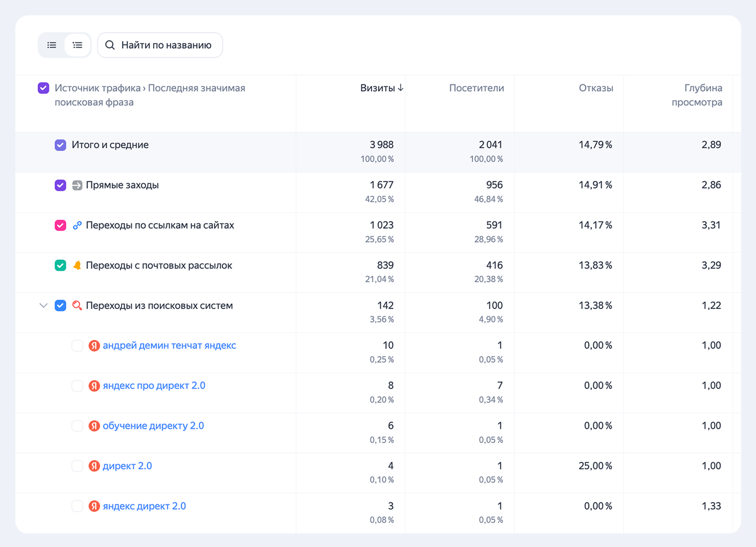This screenshot has height=547, width=756.
Task: Uncheck Переходы из поисковых систем checkbox
Action: coord(61,306)
